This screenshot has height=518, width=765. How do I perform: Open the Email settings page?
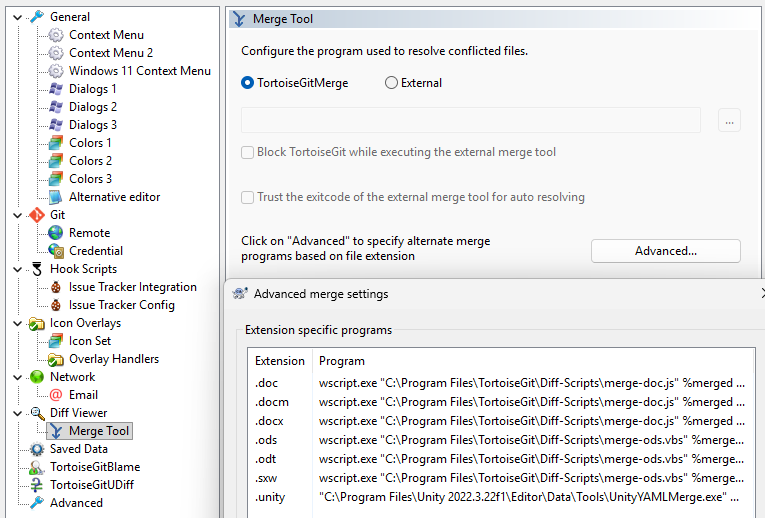(83, 395)
